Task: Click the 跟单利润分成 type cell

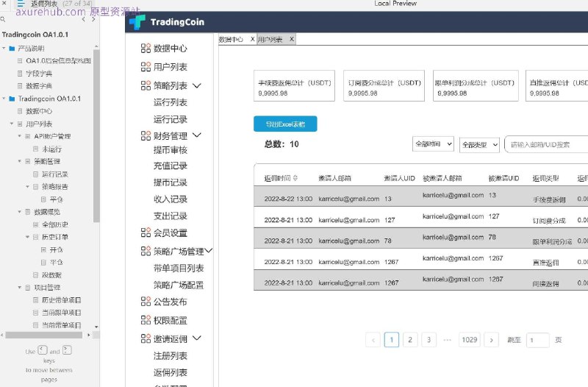Action: coord(552,242)
